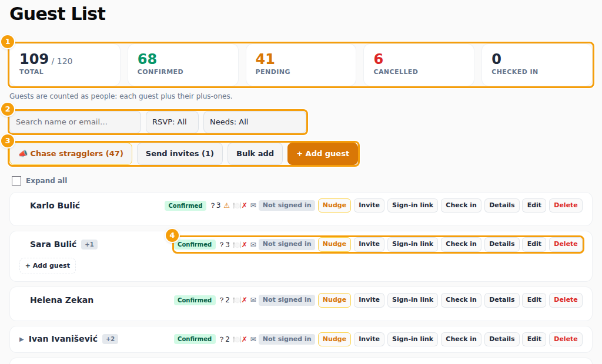Click Chase stragglers (47) button
Screen dimensions: 602x364
coord(71,154)
